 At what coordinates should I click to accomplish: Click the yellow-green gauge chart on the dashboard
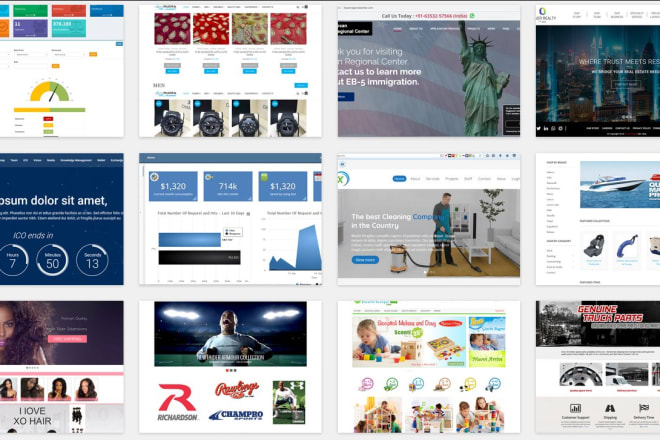point(50,91)
